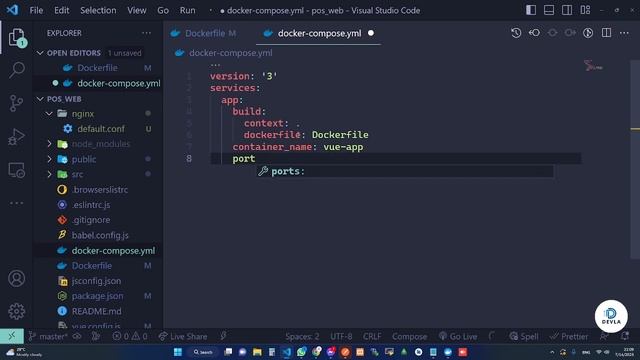The width and height of the screenshot is (640, 360).
Task: Click the editor vertical scrollbar
Action: coord(635,159)
